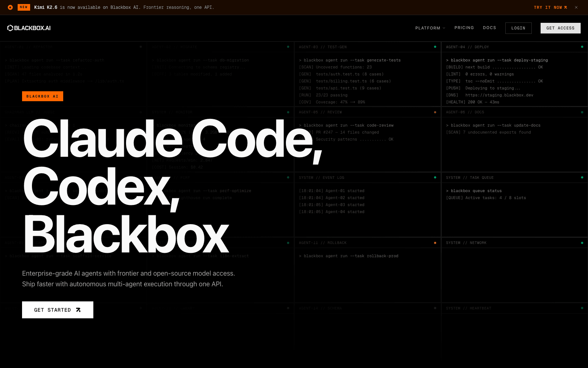Click the blackbox queue status command
Viewport: 588px width, 368px height.
point(474,191)
